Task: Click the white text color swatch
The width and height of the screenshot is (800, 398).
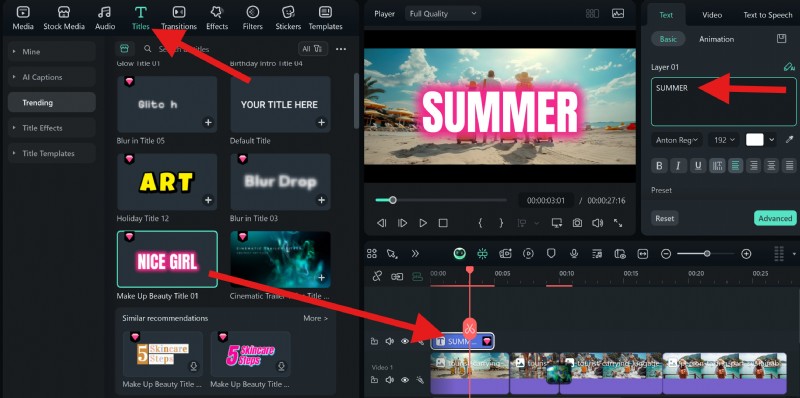Action: [x=755, y=140]
